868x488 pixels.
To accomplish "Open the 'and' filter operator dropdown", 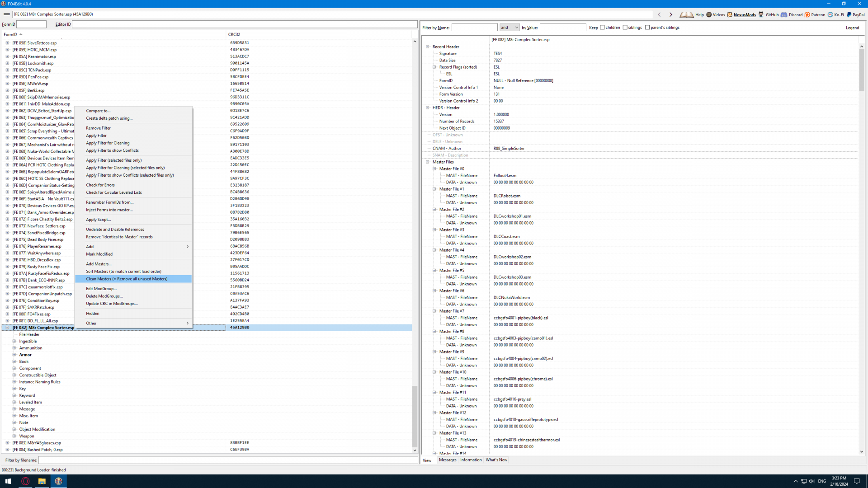I will click(x=509, y=28).
